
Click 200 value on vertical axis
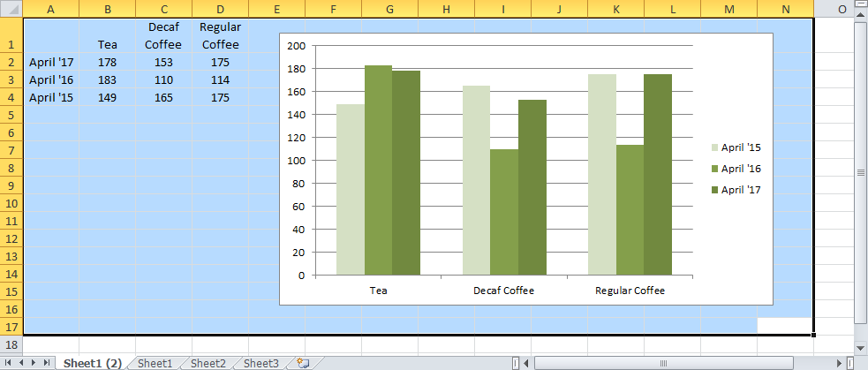pos(297,46)
